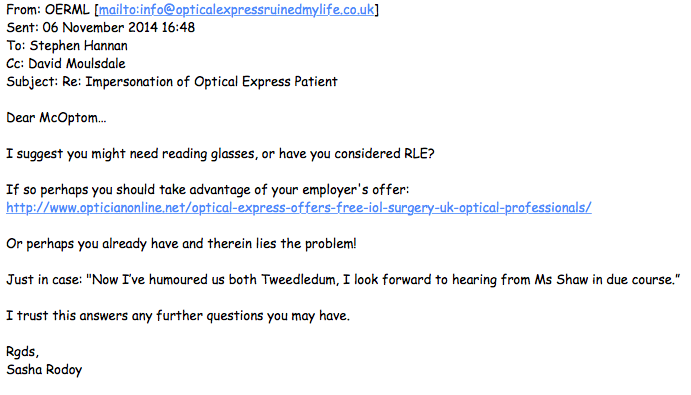Click the subject Impersonation of Optical Express Patient

coord(211,82)
